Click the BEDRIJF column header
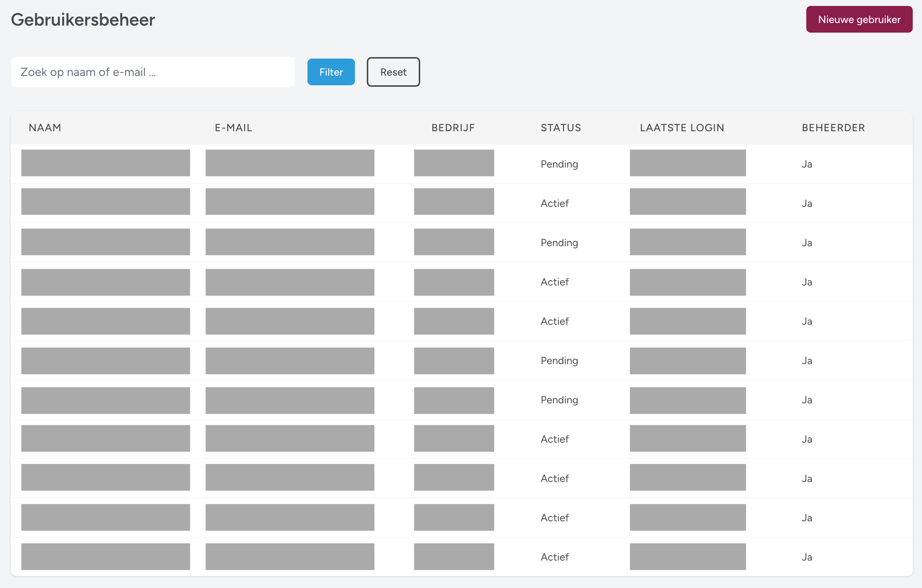Viewport: 922px width, 588px height. tap(453, 128)
